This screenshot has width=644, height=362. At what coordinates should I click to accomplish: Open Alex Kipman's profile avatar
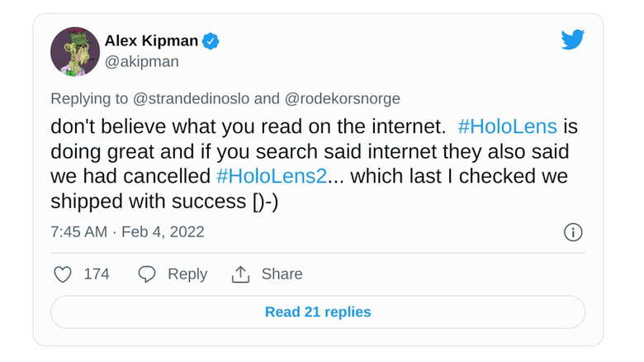click(x=75, y=52)
